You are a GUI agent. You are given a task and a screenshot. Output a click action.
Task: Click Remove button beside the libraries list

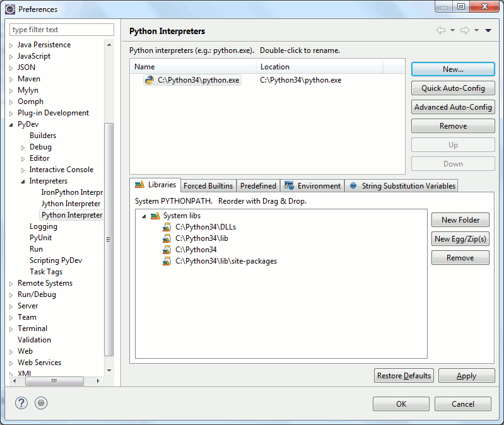click(x=460, y=258)
